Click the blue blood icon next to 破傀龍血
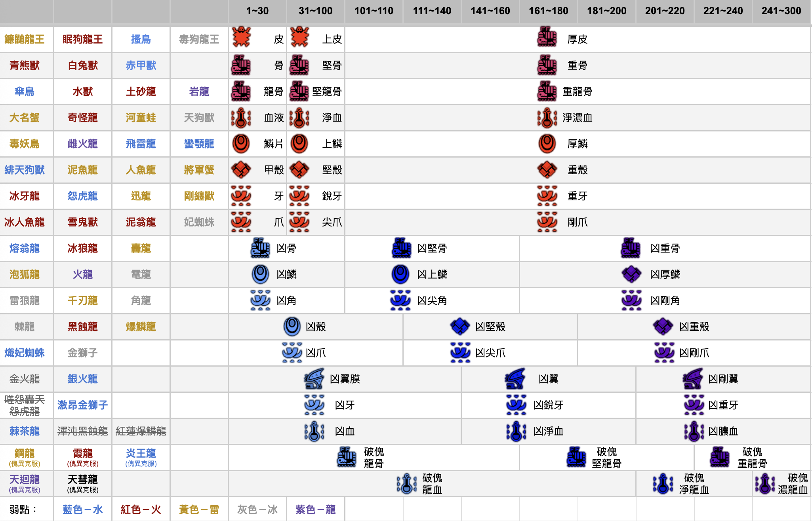This screenshot has width=812, height=521. point(407,483)
